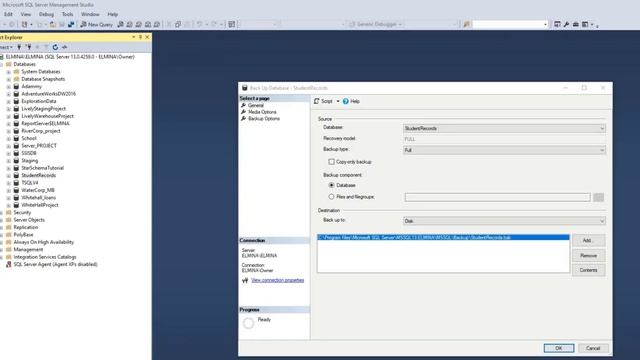
Task: Expand the AdventureWorksDW2016 database node
Action: click(9, 94)
